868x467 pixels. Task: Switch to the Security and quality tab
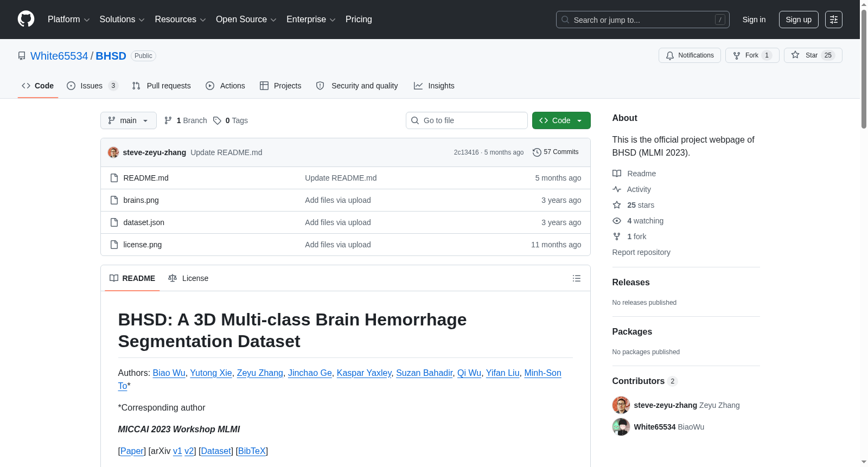357,86
